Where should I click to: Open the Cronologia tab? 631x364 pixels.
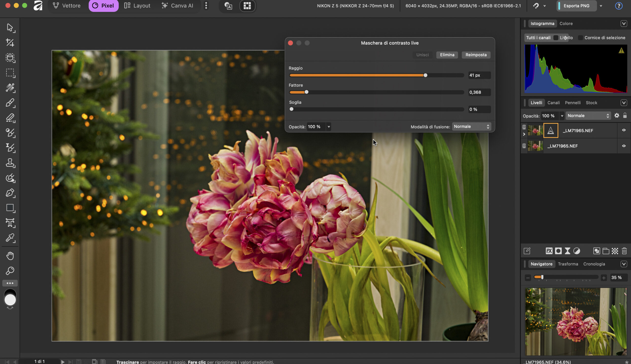click(594, 264)
